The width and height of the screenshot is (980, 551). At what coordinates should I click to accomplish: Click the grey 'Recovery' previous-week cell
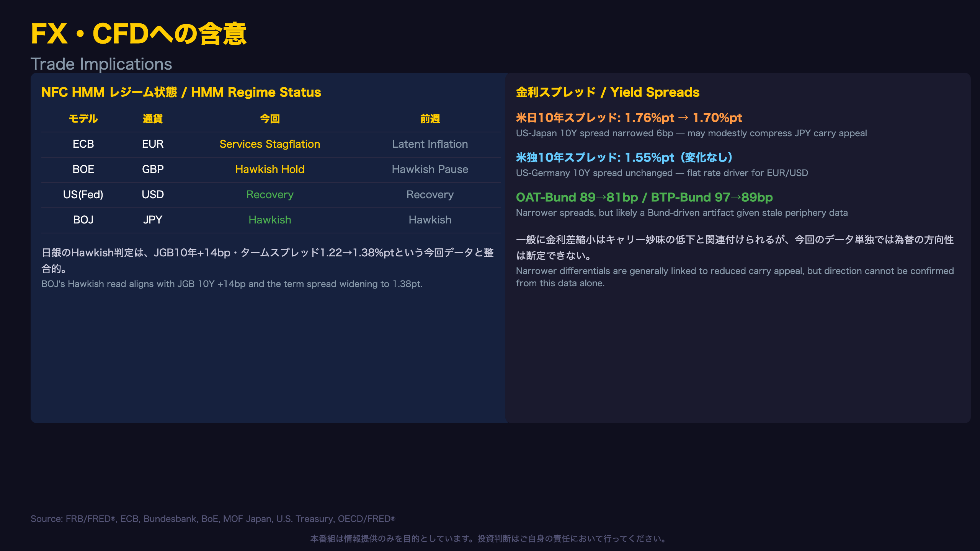(x=430, y=195)
